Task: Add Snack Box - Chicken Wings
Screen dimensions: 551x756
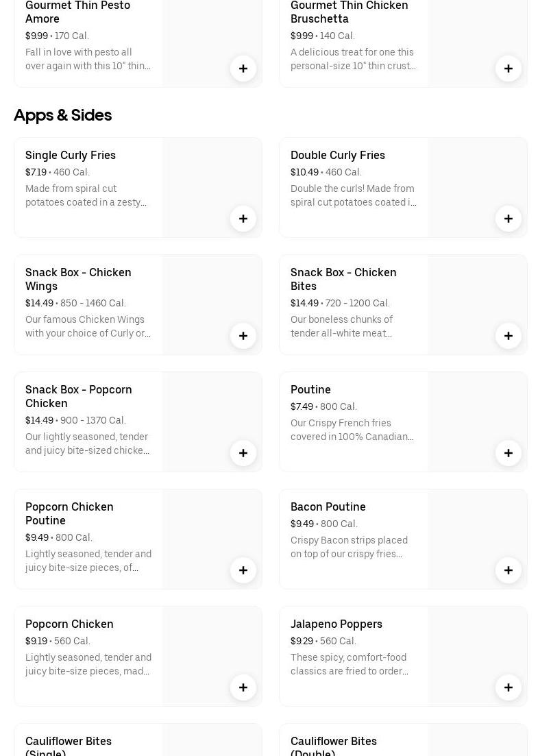Action: [243, 336]
